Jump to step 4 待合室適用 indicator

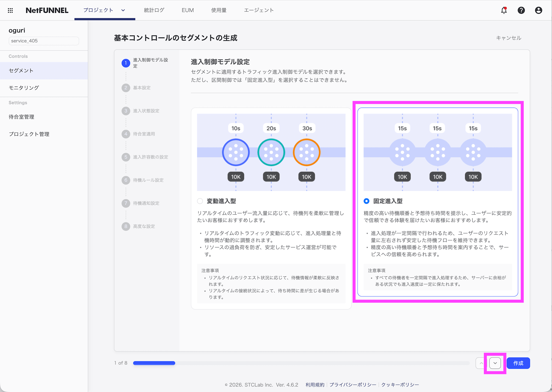click(126, 134)
